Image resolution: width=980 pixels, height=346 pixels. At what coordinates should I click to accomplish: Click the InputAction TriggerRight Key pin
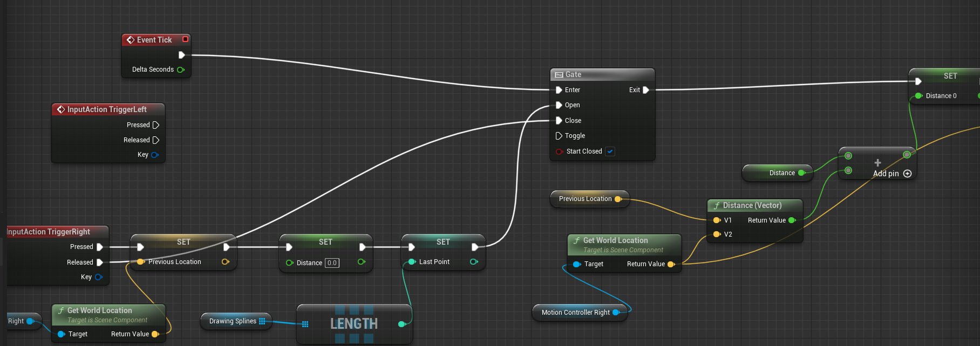click(x=99, y=277)
